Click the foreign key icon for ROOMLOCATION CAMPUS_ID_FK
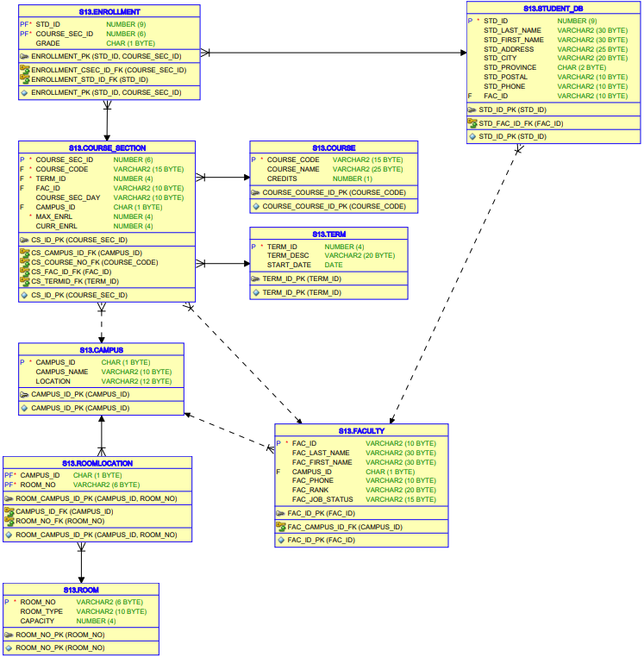644x657 pixels. pos(9,511)
